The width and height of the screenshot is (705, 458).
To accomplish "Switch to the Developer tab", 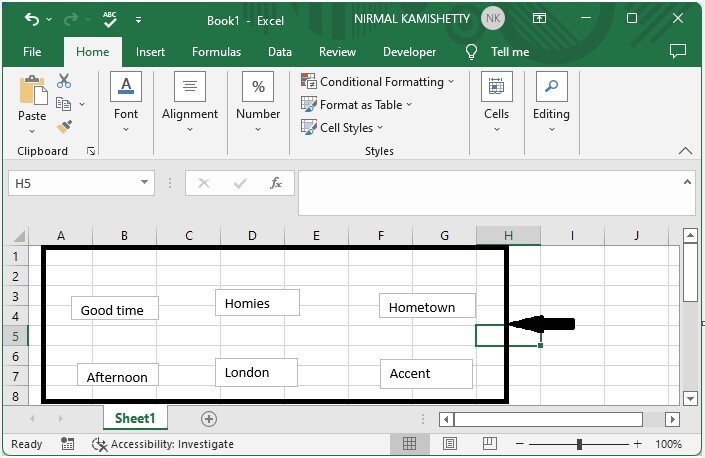I will click(x=409, y=52).
